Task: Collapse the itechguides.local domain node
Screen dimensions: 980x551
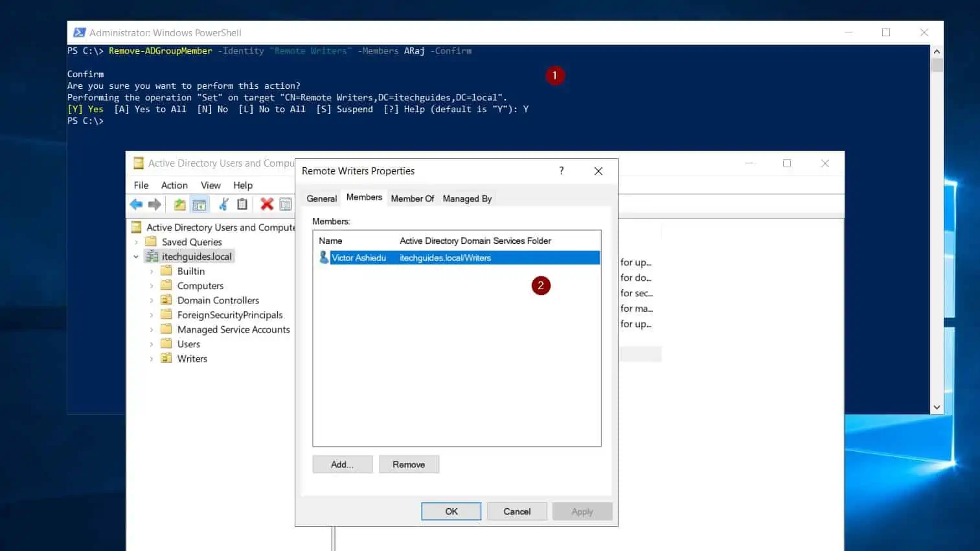Action: click(x=136, y=257)
